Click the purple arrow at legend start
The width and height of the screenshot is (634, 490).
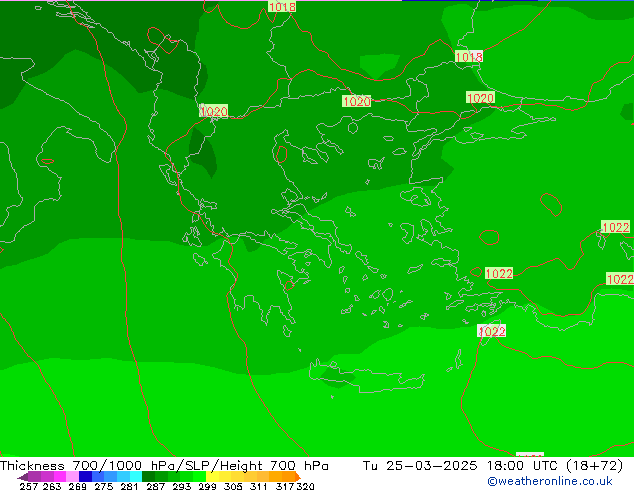pyautogui.click(x=23, y=477)
